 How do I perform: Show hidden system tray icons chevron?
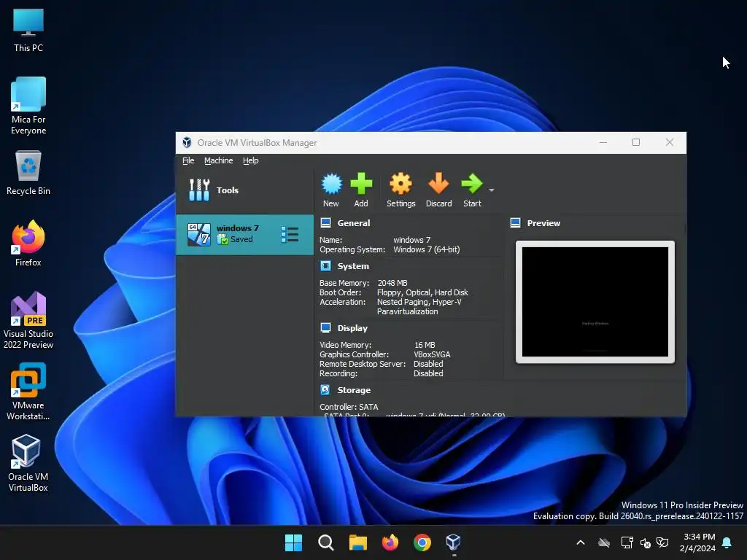tap(581, 542)
